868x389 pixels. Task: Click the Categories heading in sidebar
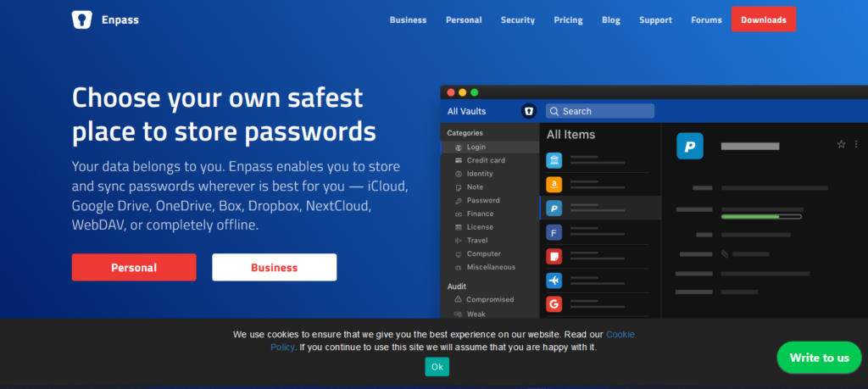[x=465, y=133]
